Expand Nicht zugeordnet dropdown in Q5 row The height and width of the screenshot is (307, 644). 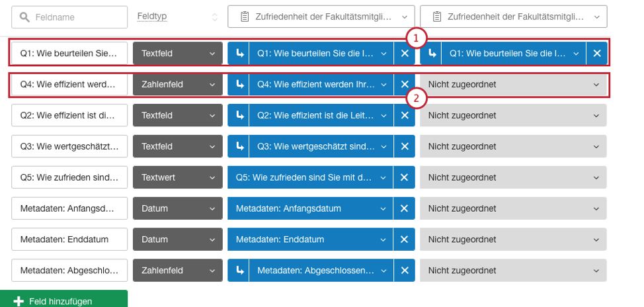coord(513,177)
